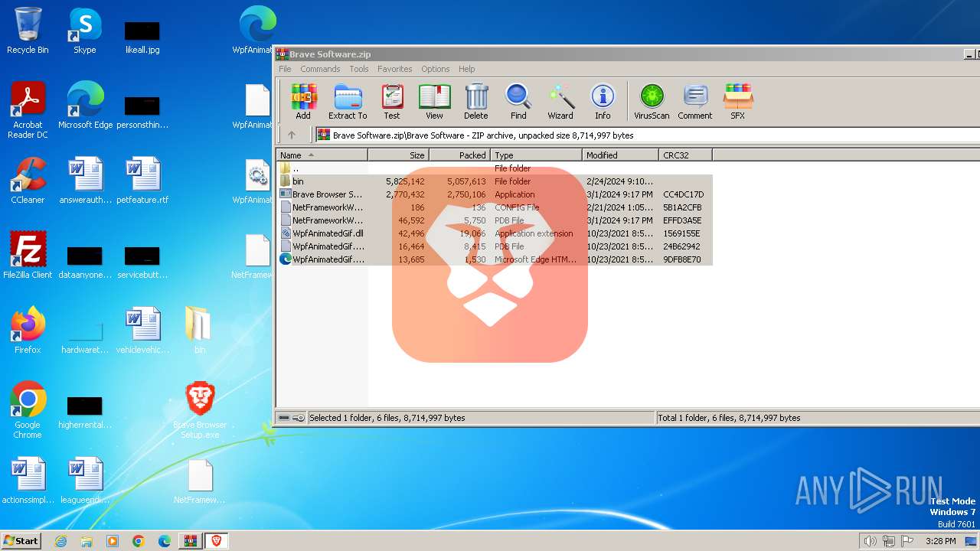The width and height of the screenshot is (980, 551).
Task: Open the Find tool
Action: click(x=518, y=102)
